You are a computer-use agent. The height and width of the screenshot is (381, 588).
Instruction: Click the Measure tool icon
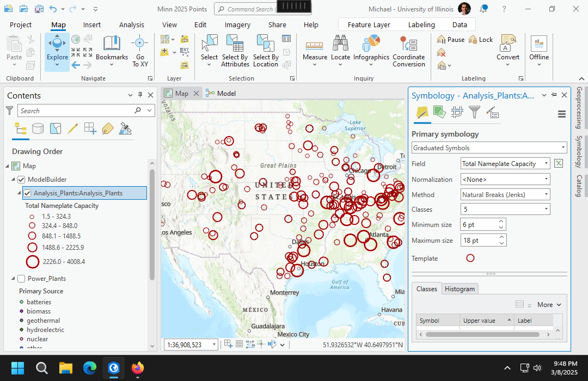tap(315, 46)
